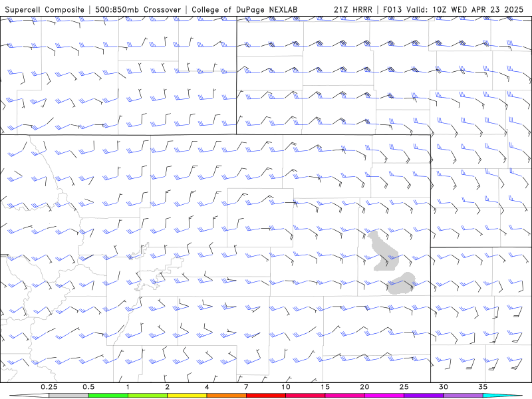Click the colorbar label '20'

364,387
